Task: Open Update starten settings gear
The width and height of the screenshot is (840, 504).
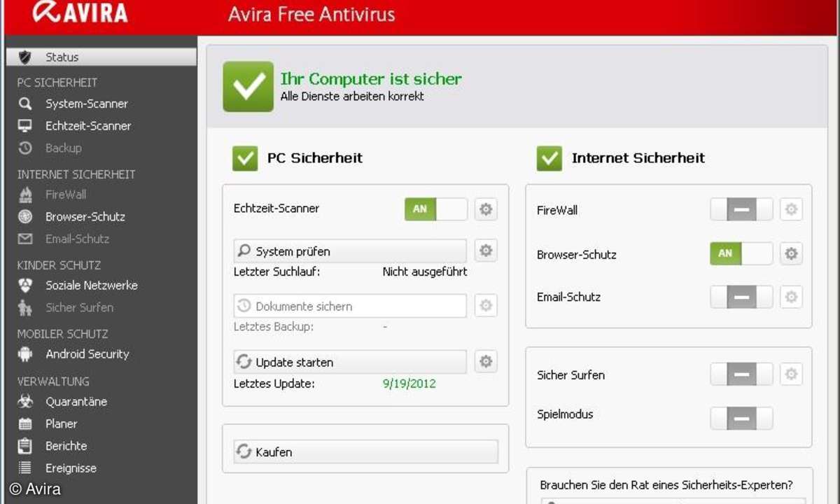Action: (x=486, y=361)
